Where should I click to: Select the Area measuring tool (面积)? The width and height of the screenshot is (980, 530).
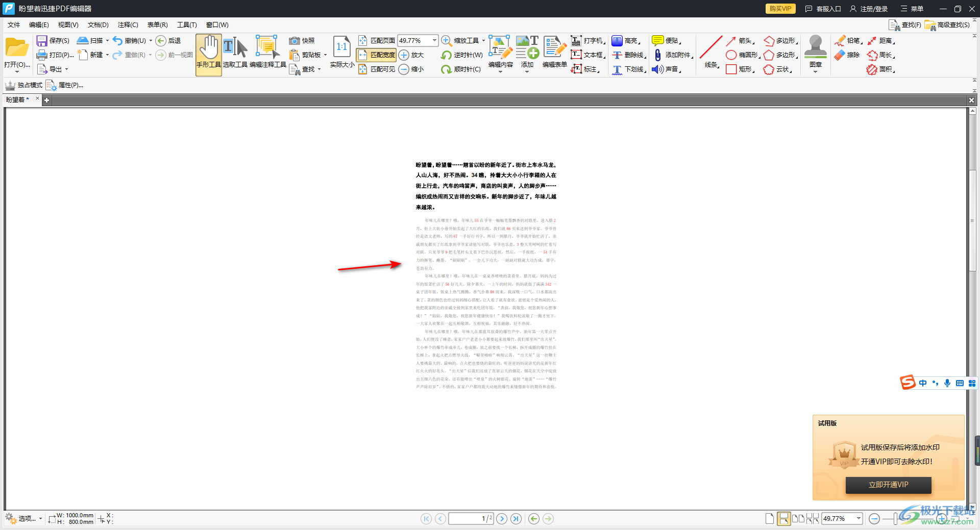[881, 69]
